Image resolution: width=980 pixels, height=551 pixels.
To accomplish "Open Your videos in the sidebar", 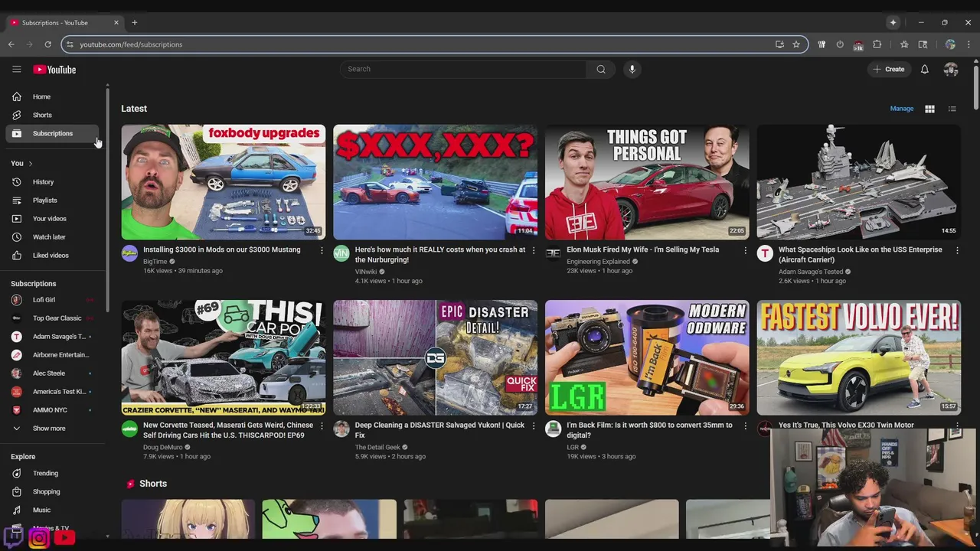I will [x=52, y=219].
